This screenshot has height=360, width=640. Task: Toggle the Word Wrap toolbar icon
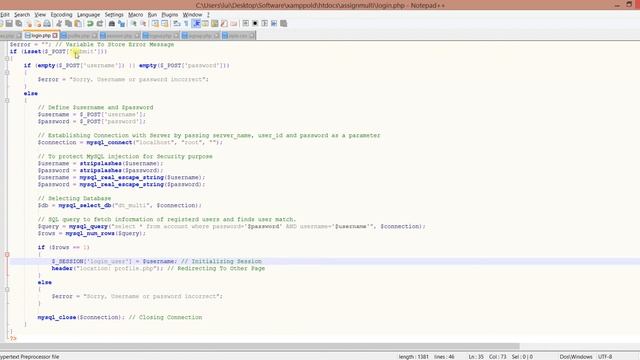coord(176,24)
